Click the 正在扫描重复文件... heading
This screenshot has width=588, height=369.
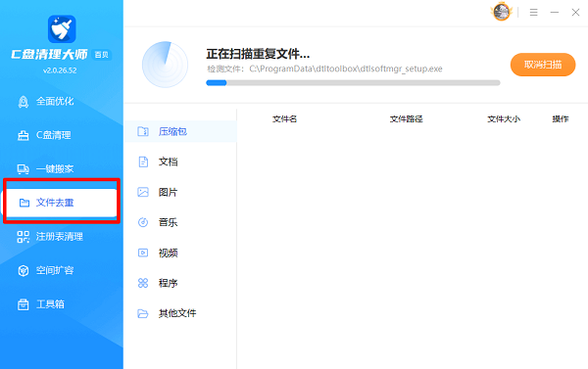click(258, 54)
